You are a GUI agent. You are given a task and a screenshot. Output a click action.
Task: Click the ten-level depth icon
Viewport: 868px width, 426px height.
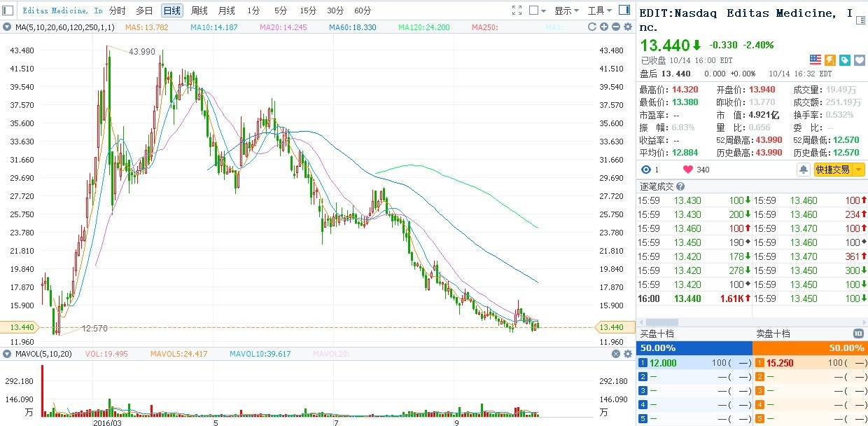point(858,334)
